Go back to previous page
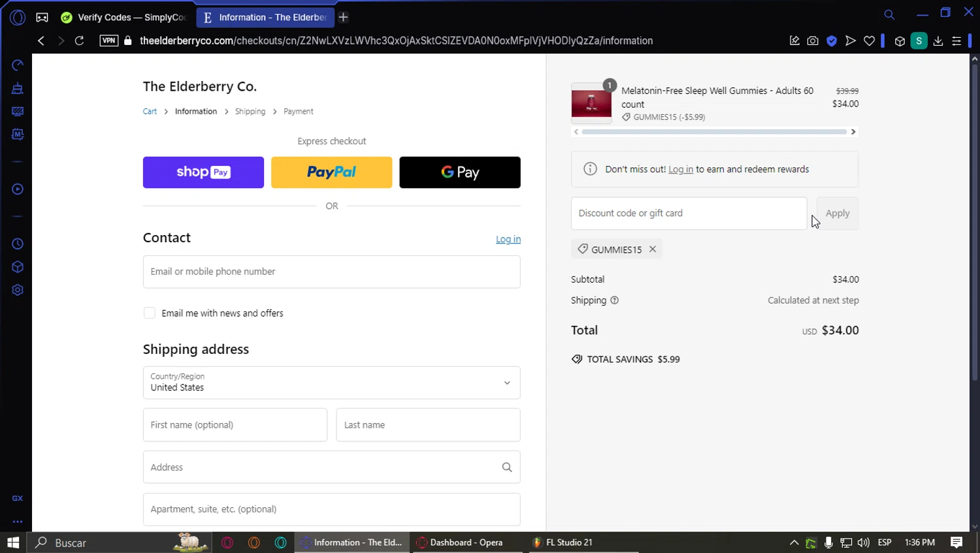 (x=41, y=40)
